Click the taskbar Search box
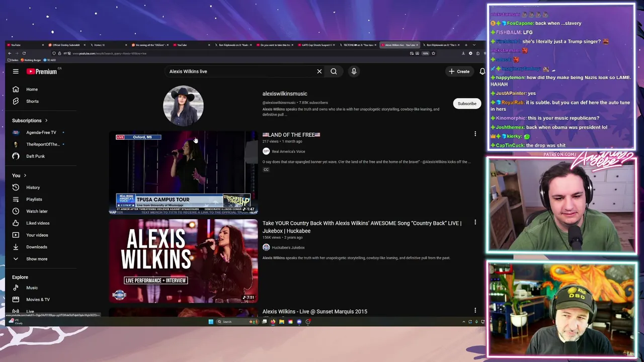 tap(237, 322)
